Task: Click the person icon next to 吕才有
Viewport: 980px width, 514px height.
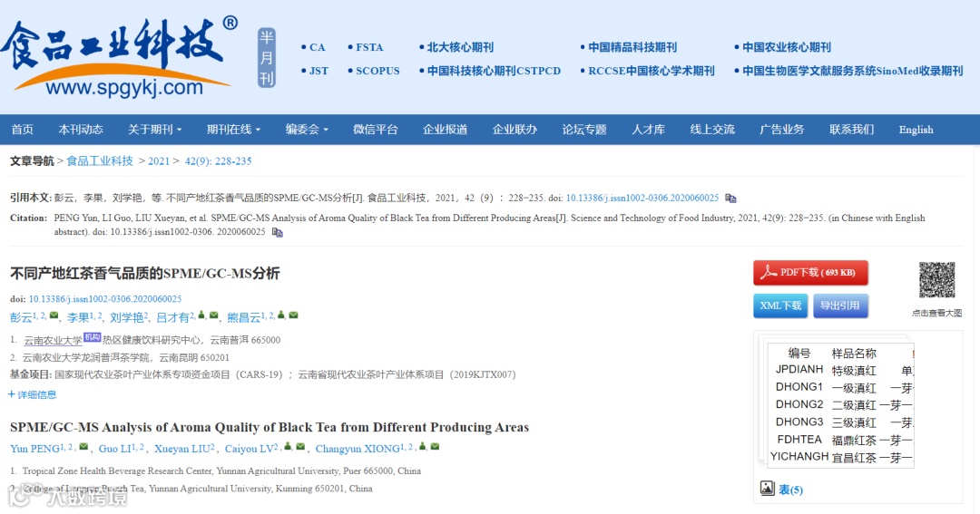Action: [x=201, y=315]
